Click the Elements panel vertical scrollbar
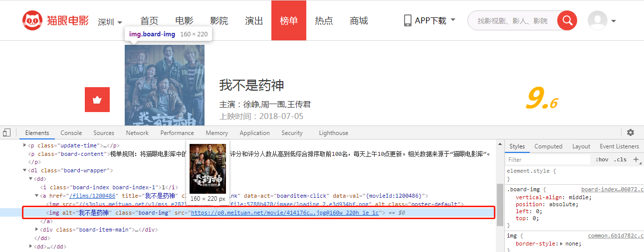644x252 pixels. point(499,204)
